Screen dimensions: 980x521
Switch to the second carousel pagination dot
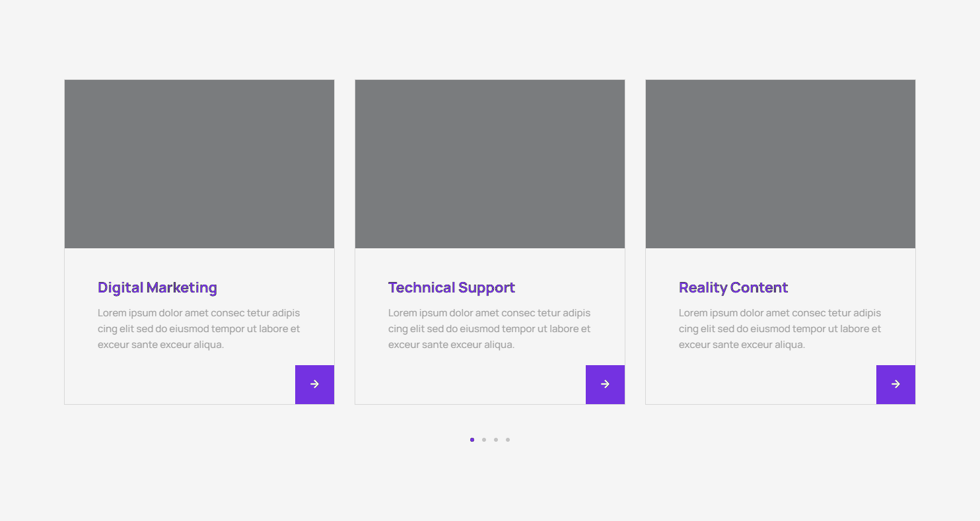(x=484, y=440)
